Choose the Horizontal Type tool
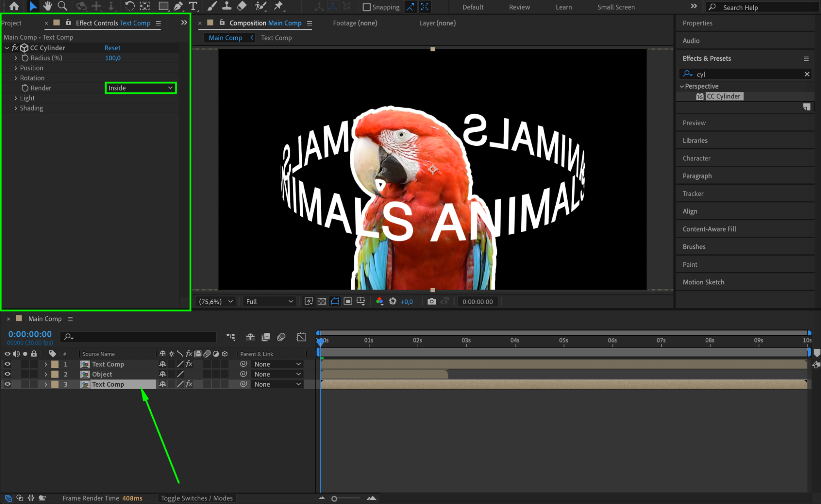821x504 pixels. click(x=193, y=6)
